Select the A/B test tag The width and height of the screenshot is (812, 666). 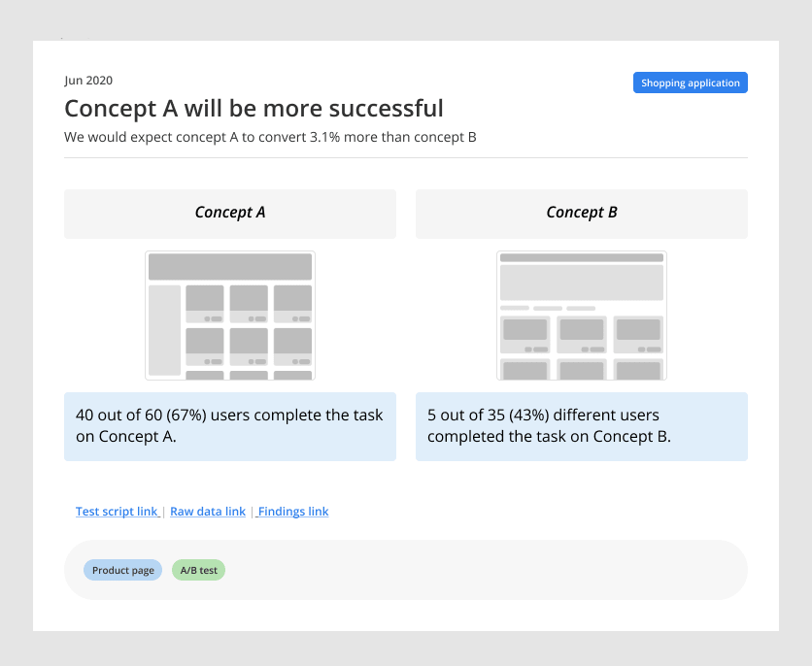[198, 570]
